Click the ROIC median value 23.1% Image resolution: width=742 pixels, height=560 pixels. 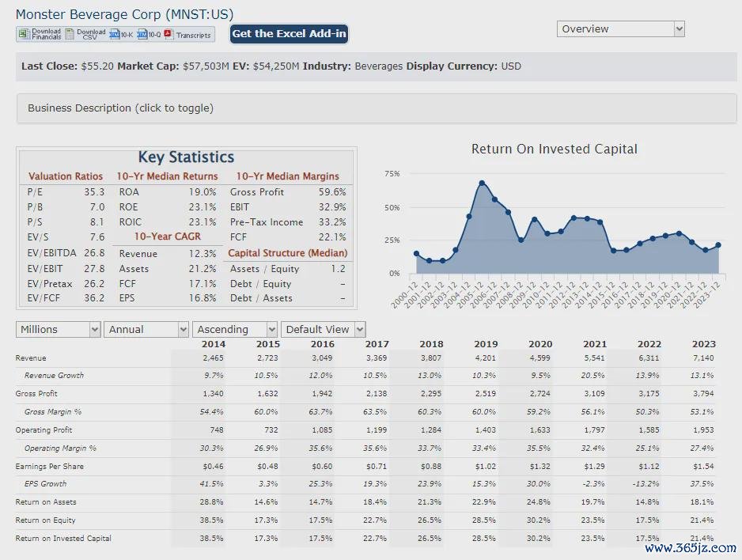(203, 221)
